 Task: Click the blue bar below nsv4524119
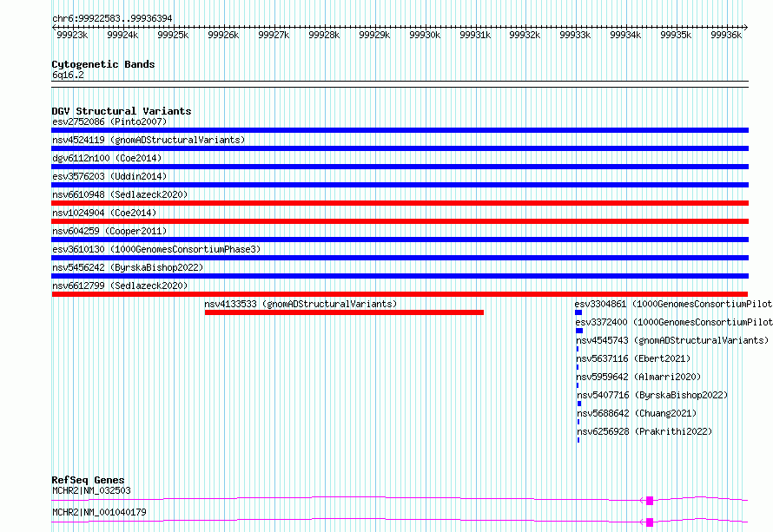(x=400, y=148)
